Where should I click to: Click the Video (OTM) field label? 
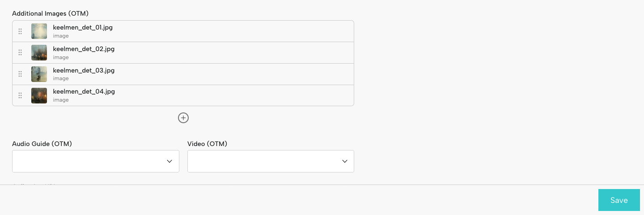point(207,144)
